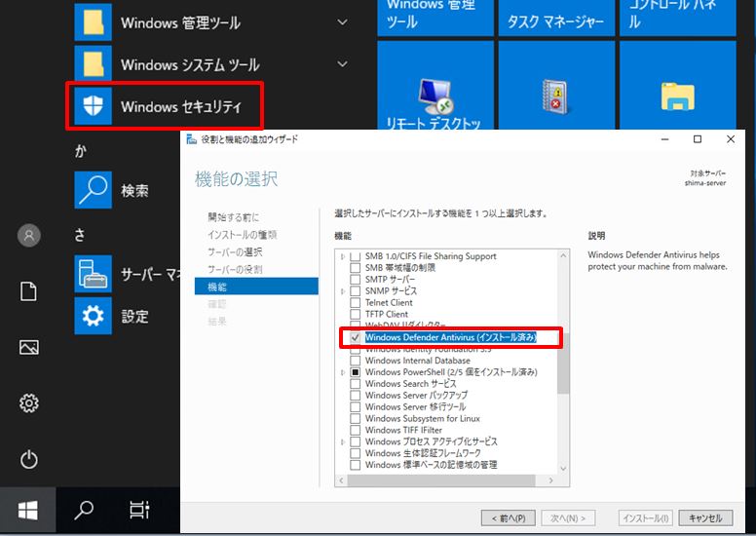This screenshot has height=536, width=756.
Task: Expand Windows 管理ツール chevron in Start list
Action: click(342, 22)
